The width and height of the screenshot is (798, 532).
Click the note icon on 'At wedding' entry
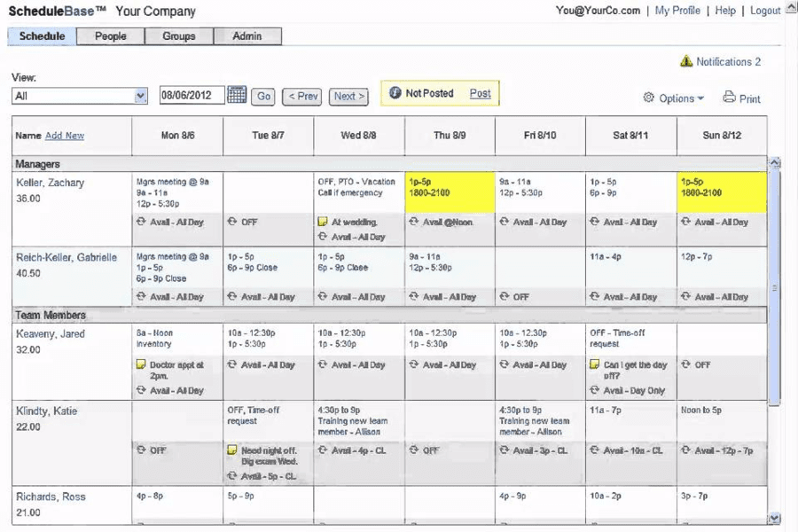324,223
